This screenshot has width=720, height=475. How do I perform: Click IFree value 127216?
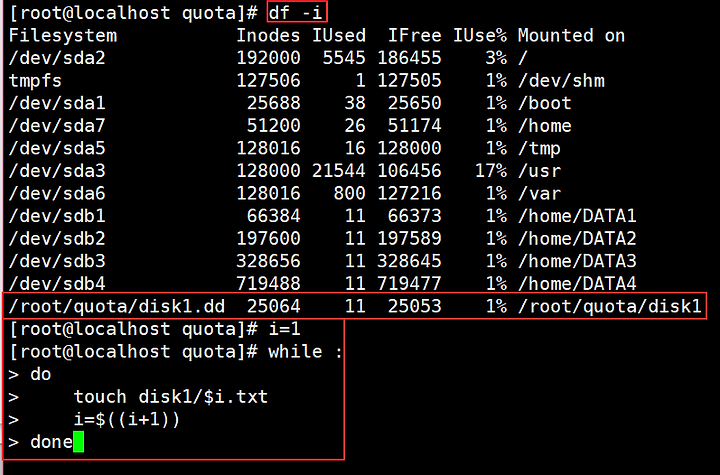(x=409, y=193)
